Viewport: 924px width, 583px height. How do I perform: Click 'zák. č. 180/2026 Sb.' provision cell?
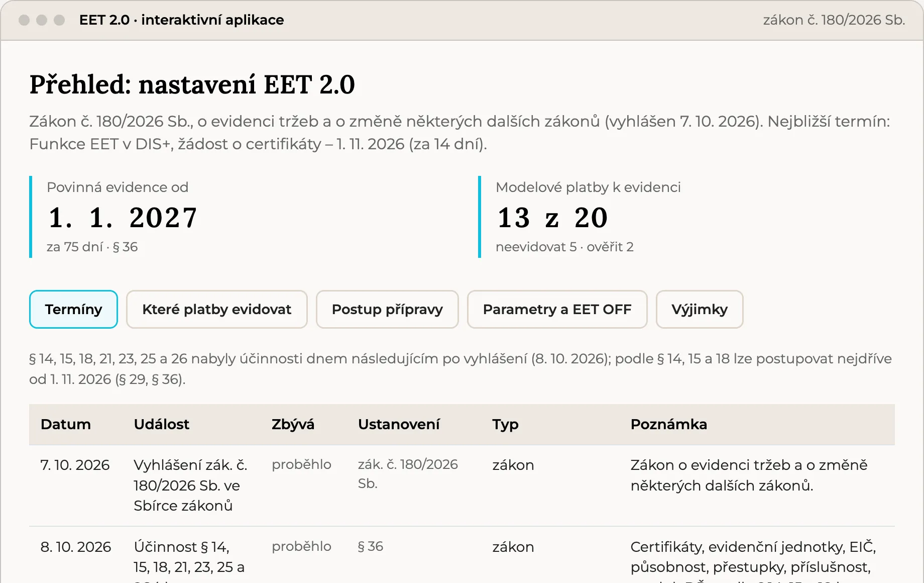coord(408,474)
